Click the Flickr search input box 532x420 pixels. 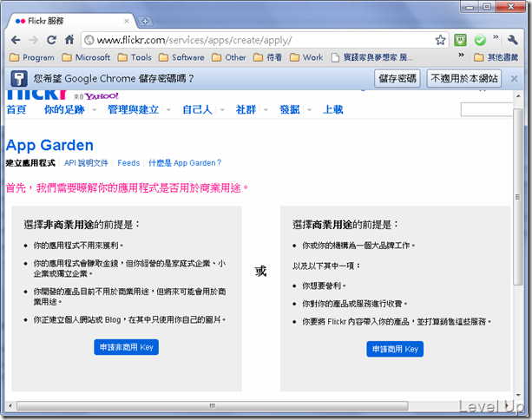coord(486,109)
